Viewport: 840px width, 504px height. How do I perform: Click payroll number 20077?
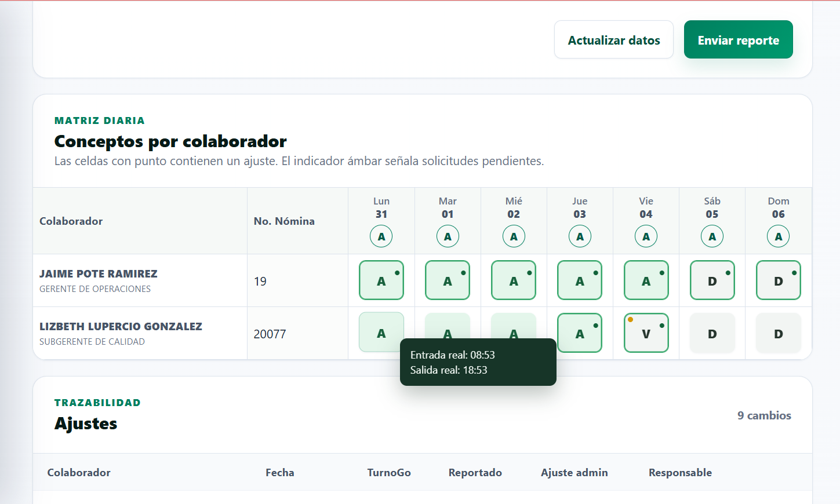(270, 334)
